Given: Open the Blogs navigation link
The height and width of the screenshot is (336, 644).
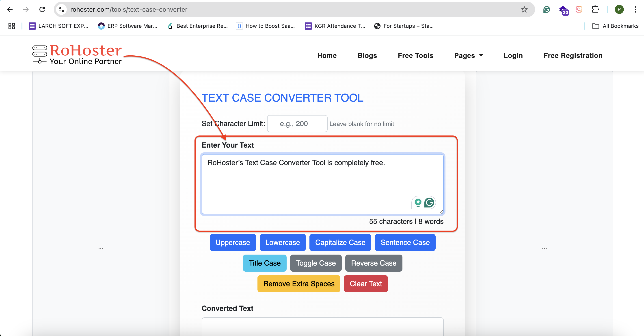Looking at the screenshot, I should tap(367, 55).
